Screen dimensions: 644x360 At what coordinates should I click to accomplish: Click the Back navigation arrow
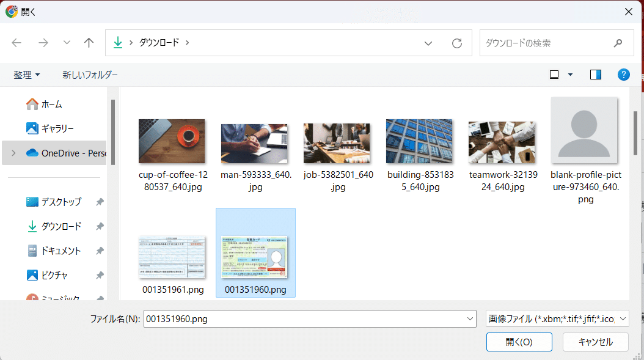tap(16, 43)
